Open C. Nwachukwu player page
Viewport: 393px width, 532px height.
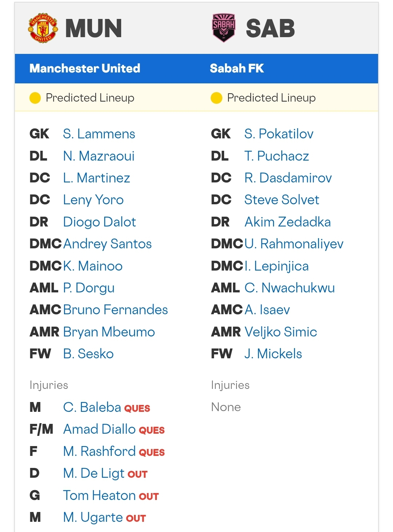coord(290,288)
